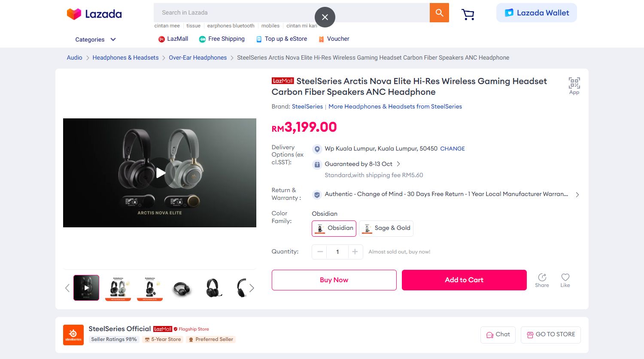Click the Search in Lazada field
644x359 pixels.
[x=236, y=13]
